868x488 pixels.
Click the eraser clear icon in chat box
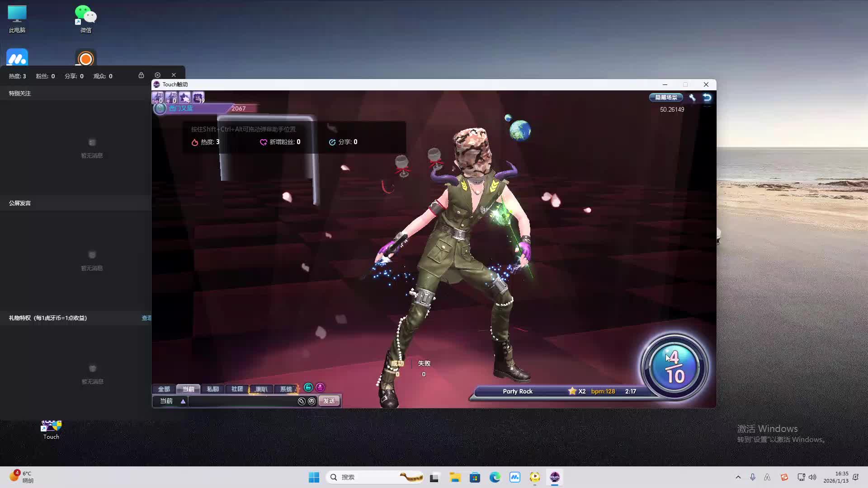tap(302, 401)
